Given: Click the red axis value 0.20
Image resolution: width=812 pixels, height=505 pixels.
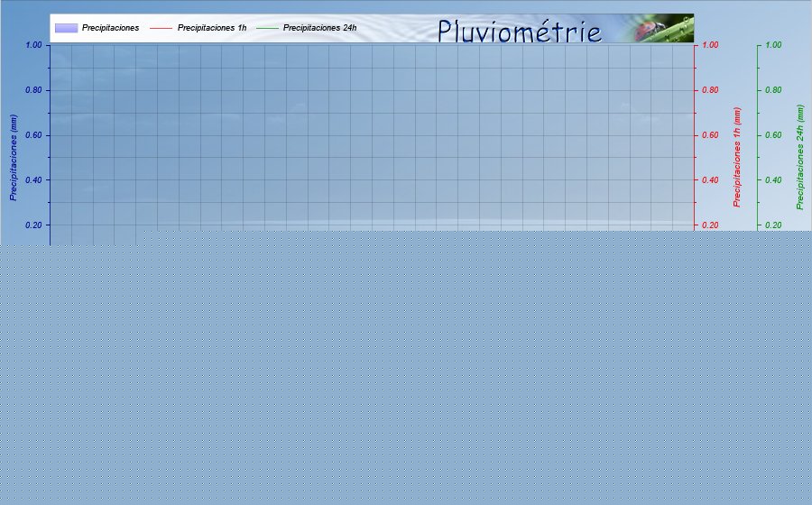Looking at the screenshot, I should 710,225.
